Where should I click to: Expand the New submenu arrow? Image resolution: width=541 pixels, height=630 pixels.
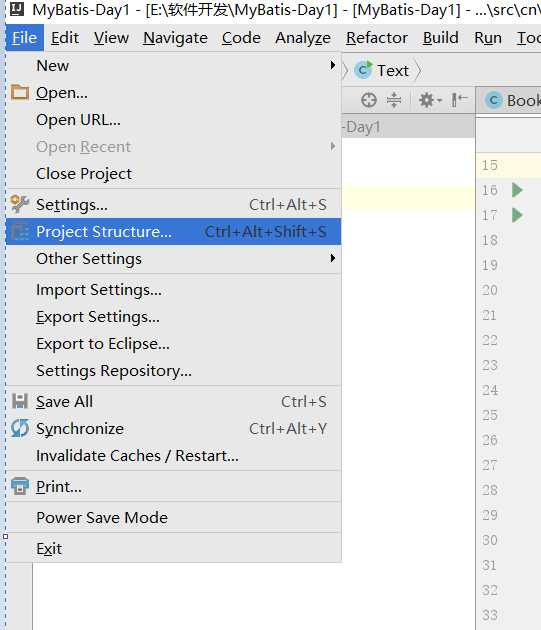332,65
